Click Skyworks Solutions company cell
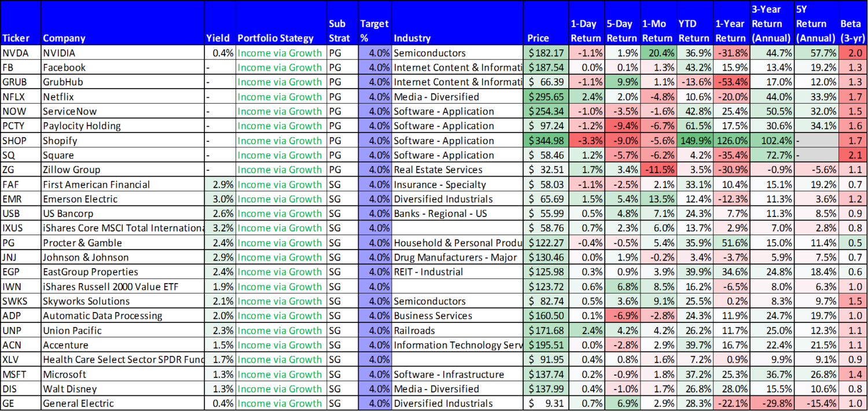This screenshot has height=411, width=868. coord(123,301)
